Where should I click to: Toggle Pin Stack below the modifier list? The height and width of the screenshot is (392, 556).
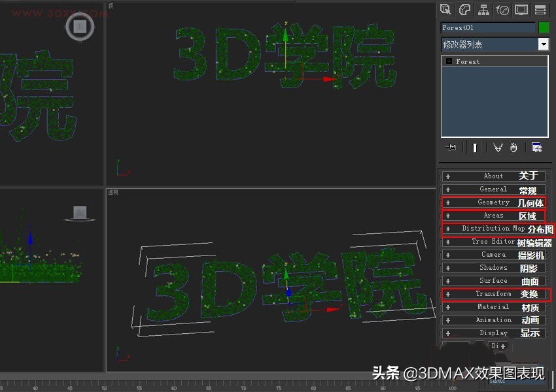pos(450,148)
